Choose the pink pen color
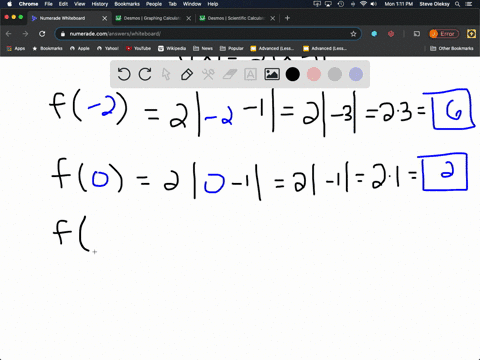This screenshot has height=360, width=480. [x=314, y=74]
